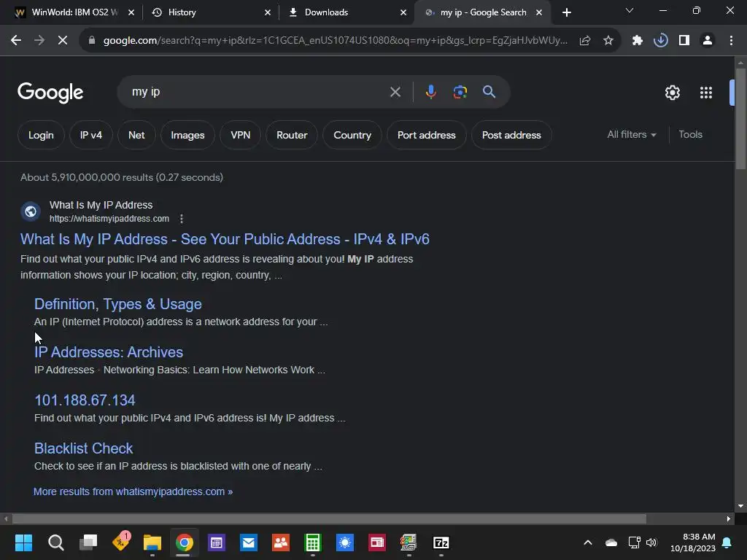Viewport: 747px width, 560px height.
Task: Select the Router filter chip
Action: coord(292,135)
